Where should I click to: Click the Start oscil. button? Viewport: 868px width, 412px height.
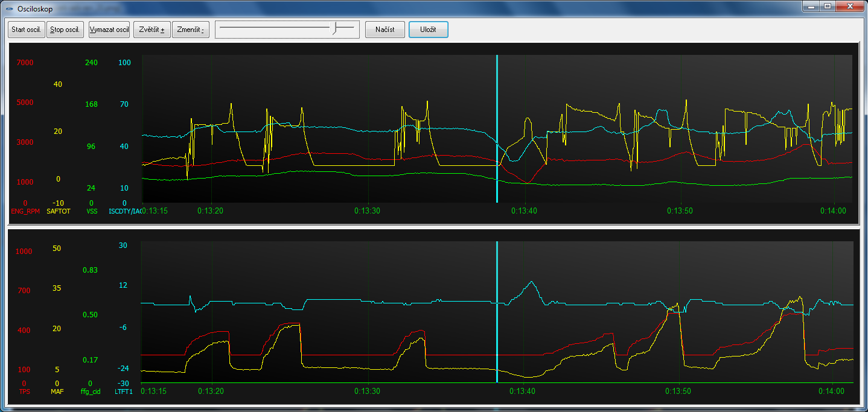[x=26, y=30]
